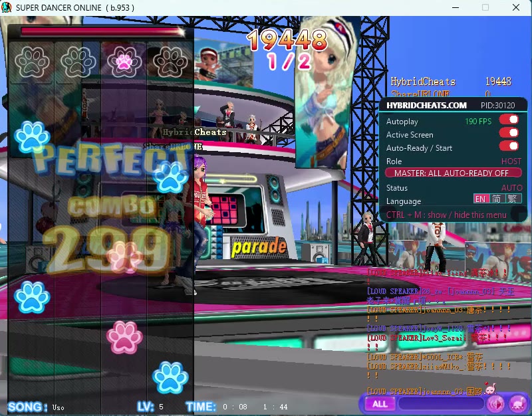
Task: Click the chat message input field
Action: pyautogui.click(x=440, y=404)
